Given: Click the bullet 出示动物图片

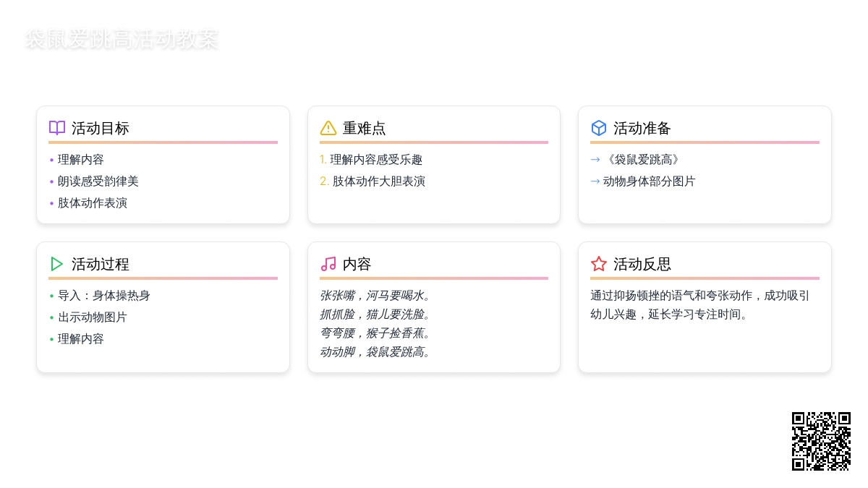Looking at the screenshot, I should click(x=93, y=317).
